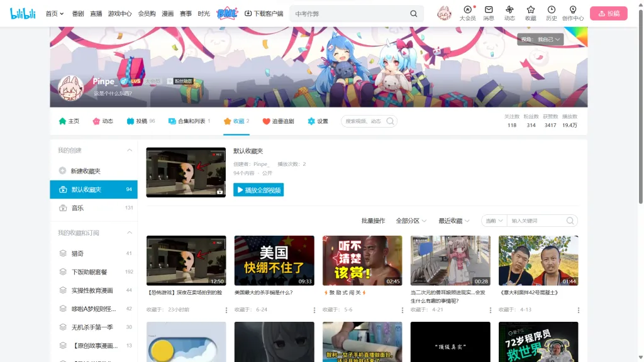Go to 直播 in the navigation
This screenshot has width=644, height=362.
click(x=96, y=14)
